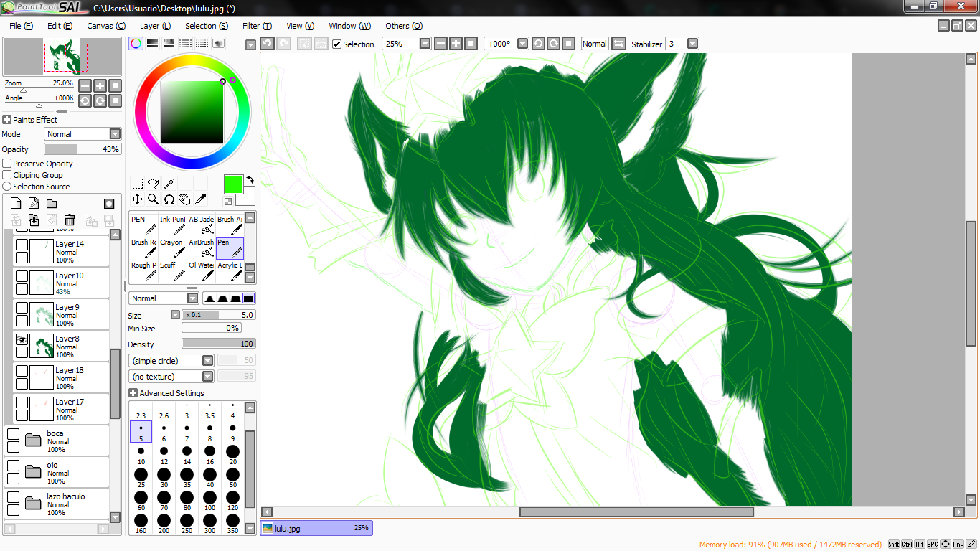Open the Filter menu
The height and width of the screenshot is (551, 980).
(x=257, y=26)
